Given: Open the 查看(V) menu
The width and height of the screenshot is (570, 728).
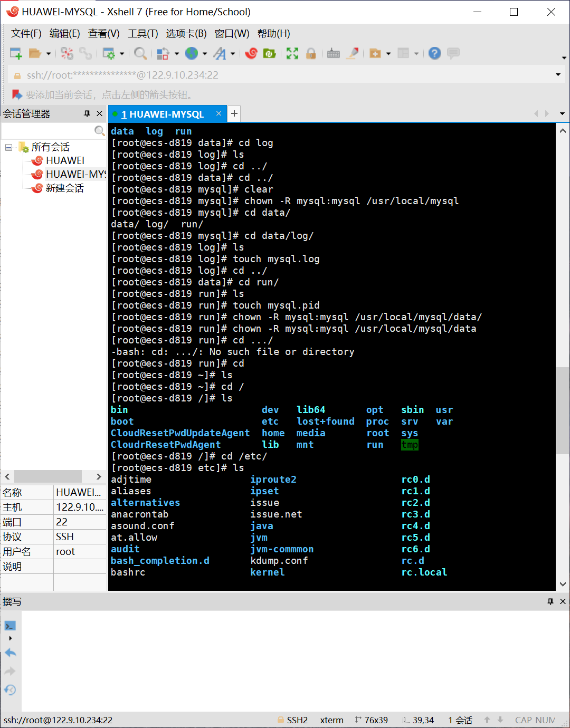Looking at the screenshot, I should click(103, 34).
